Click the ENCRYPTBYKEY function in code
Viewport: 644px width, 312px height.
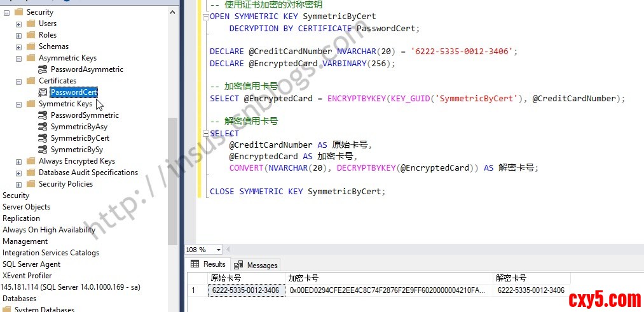click(x=357, y=99)
